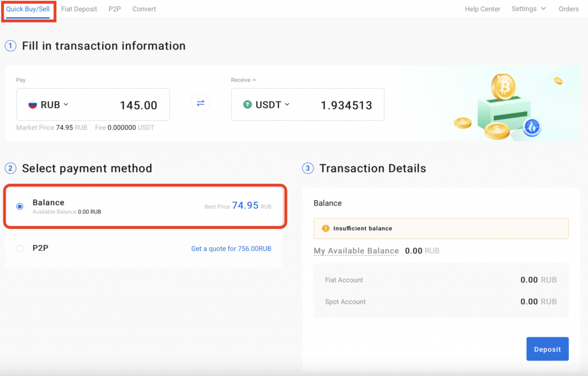Click the step 1 circle number icon

coord(10,46)
